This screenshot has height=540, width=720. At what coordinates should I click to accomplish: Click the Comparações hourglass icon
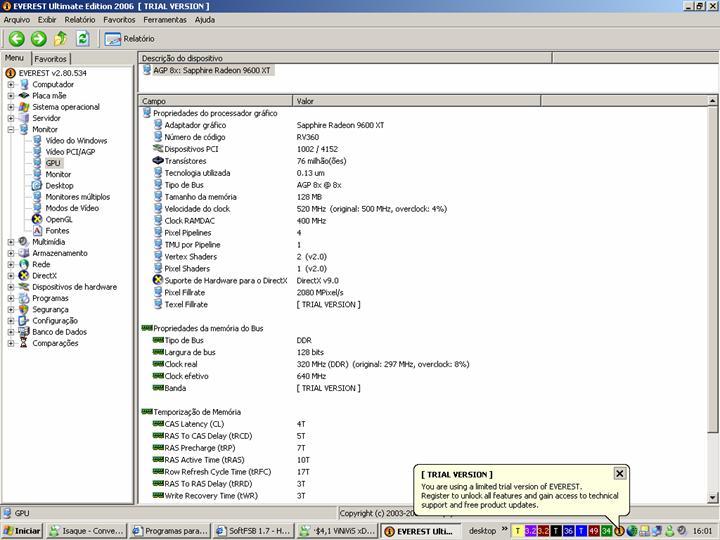pyautogui.click(x=24, y=343)
